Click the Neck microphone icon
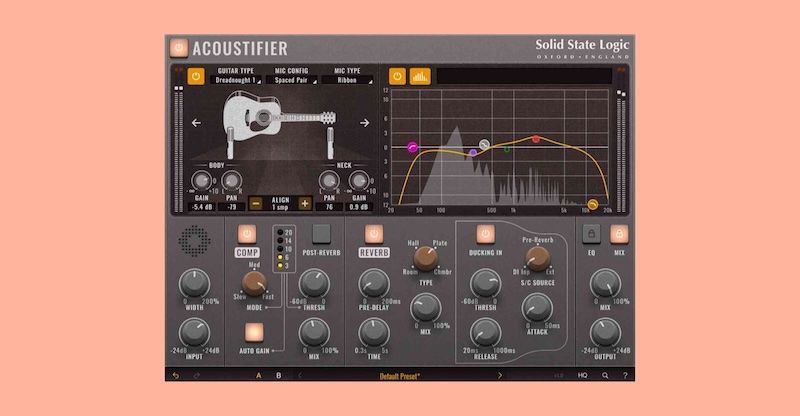This screenshot has width=800, height=416. point(330,142)
